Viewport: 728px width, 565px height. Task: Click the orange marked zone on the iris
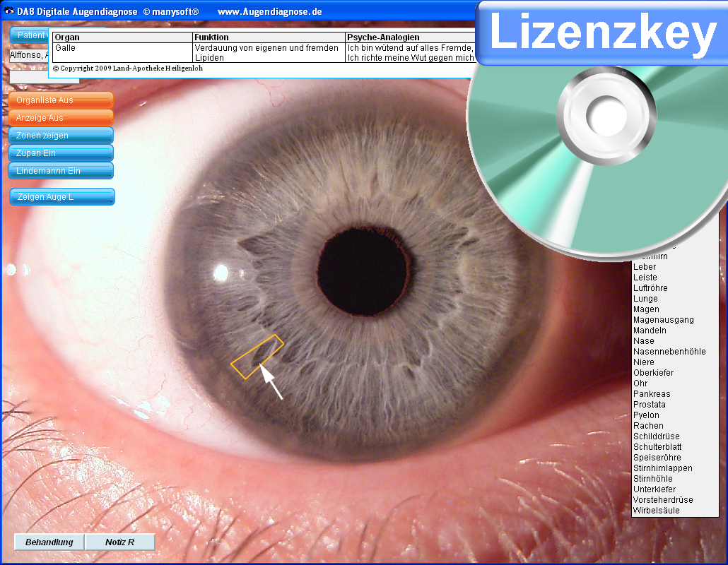tap(257, 357)
